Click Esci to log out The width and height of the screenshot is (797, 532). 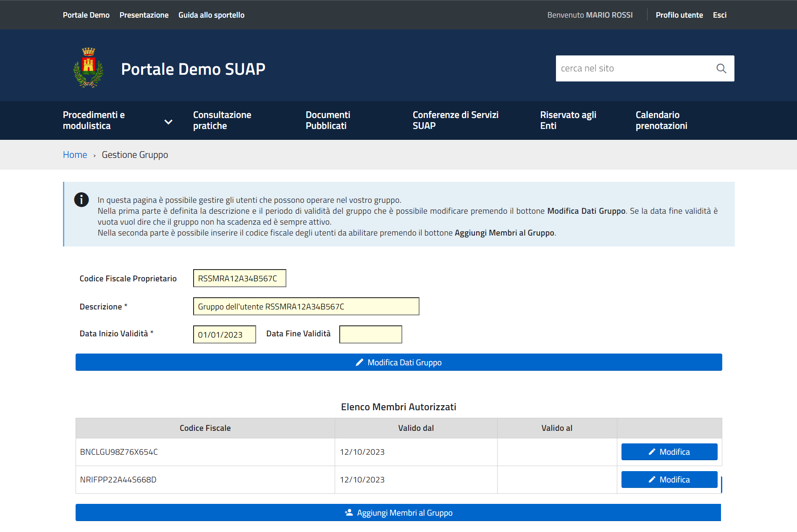[x=719, y=15]
